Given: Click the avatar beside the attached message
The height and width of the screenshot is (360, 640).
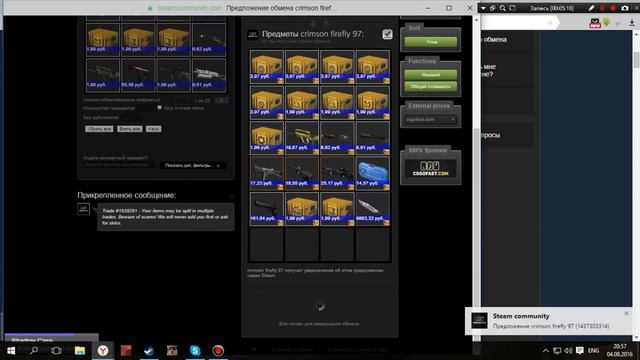Looking at the screenshot, I should [84, 209].
